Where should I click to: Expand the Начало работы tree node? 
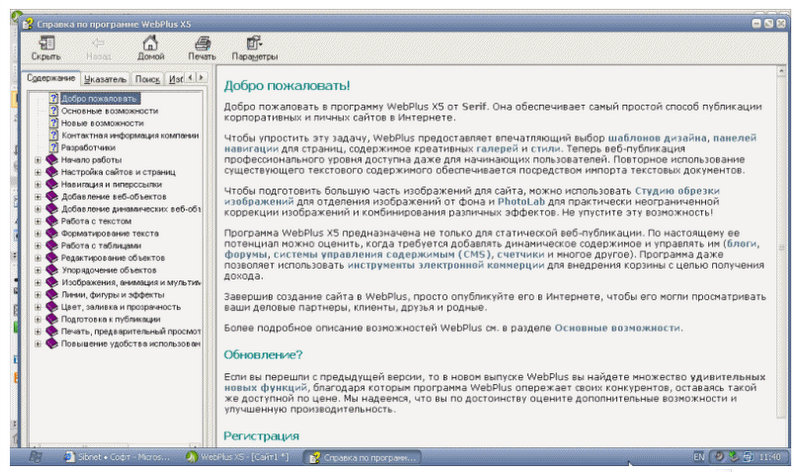tap(38, 160)
